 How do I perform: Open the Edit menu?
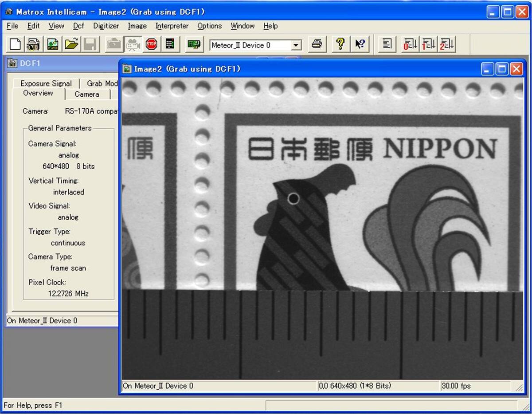33,26
